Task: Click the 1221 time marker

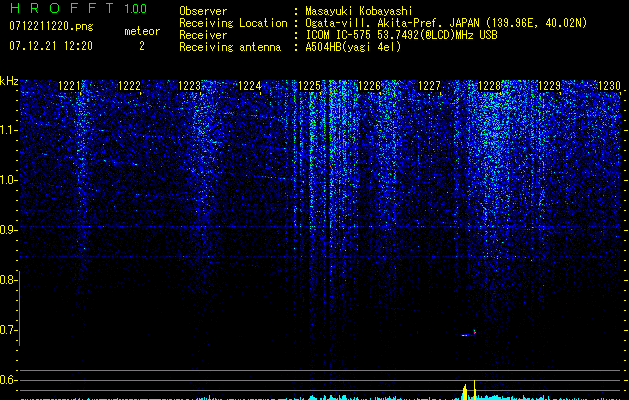Action: (69, 86)
